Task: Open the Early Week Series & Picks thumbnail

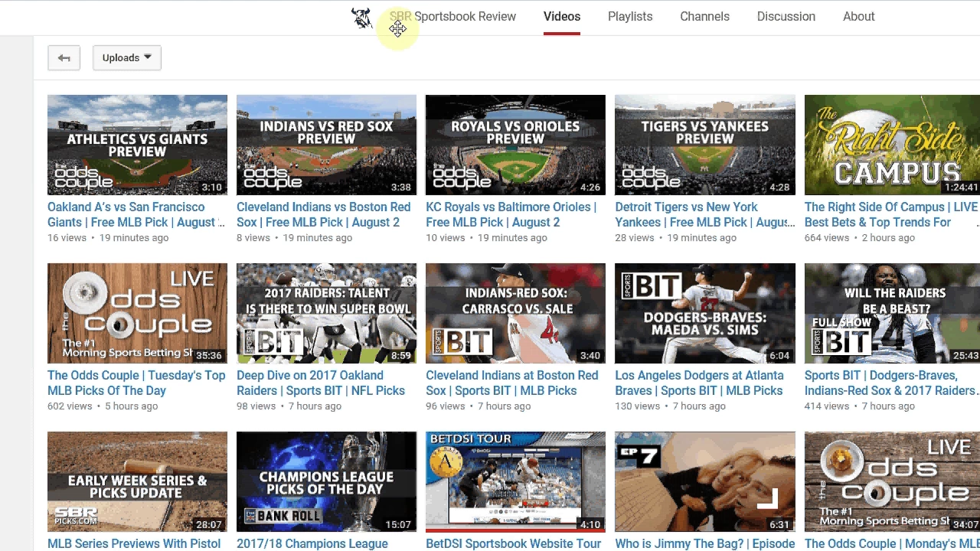Action: click(x=137, y=481)
